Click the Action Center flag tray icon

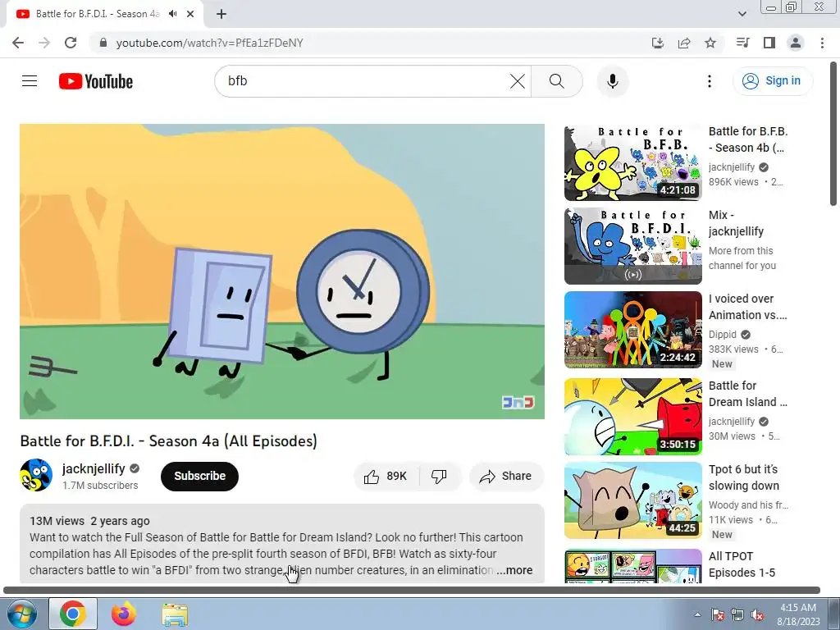pos(717,614)
